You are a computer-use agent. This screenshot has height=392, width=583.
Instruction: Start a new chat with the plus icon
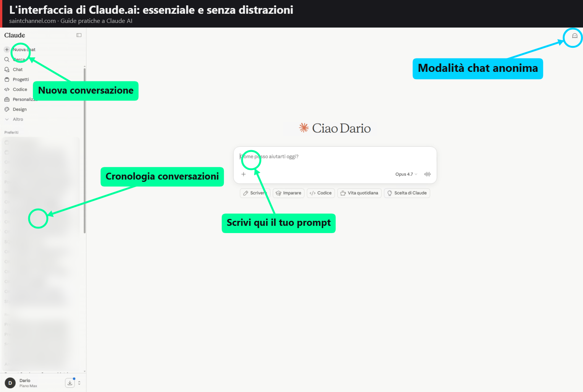[x=6, y=49]
